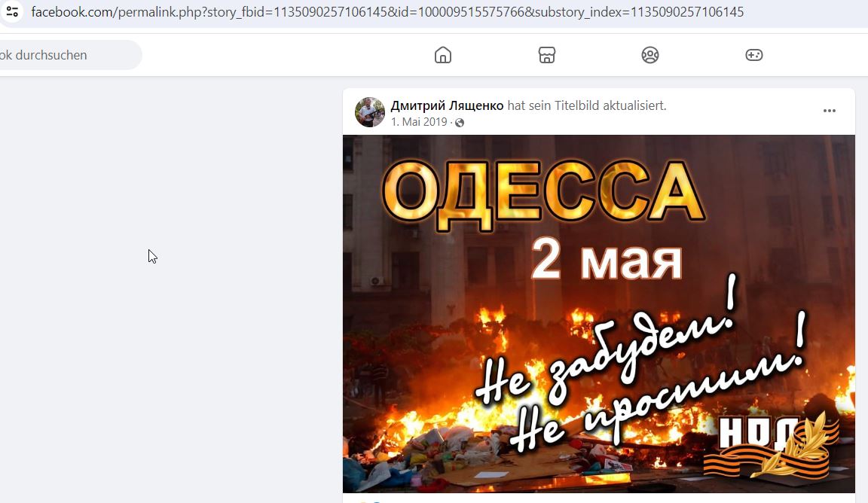This screenshot has width=868, height=503.
Task: Click the 'hat sein Titelbild aktualisiert' text
Action: tap(587, 105)
